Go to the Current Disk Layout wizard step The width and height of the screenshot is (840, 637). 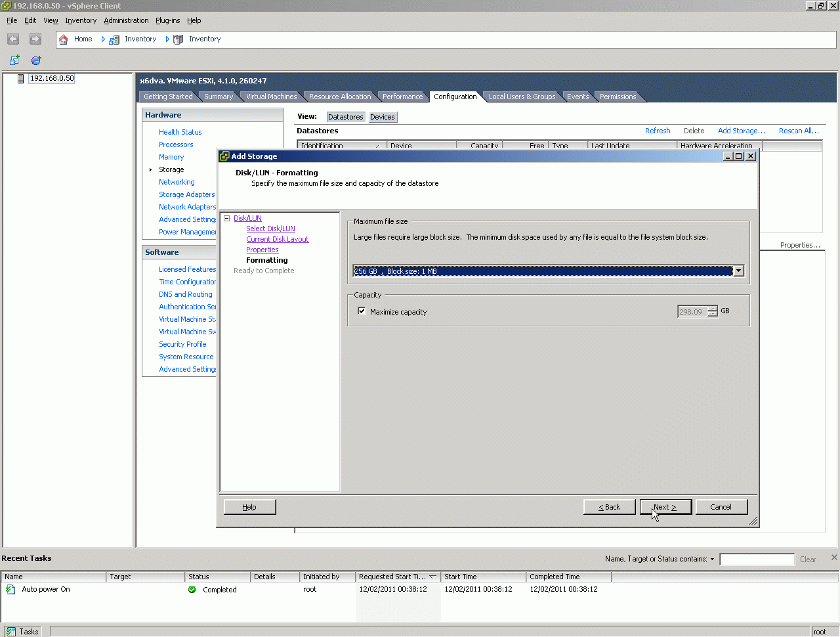[x=278, y=239]
